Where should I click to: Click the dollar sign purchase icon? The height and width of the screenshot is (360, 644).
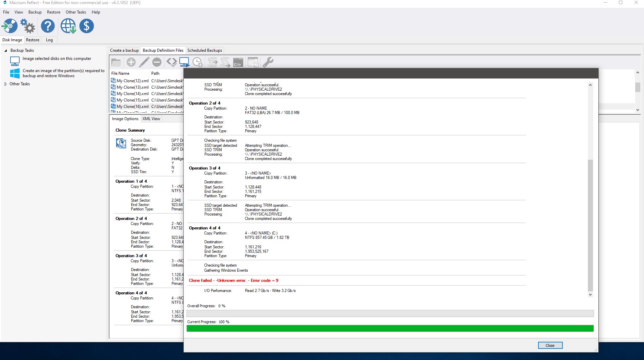pos(87,26)
